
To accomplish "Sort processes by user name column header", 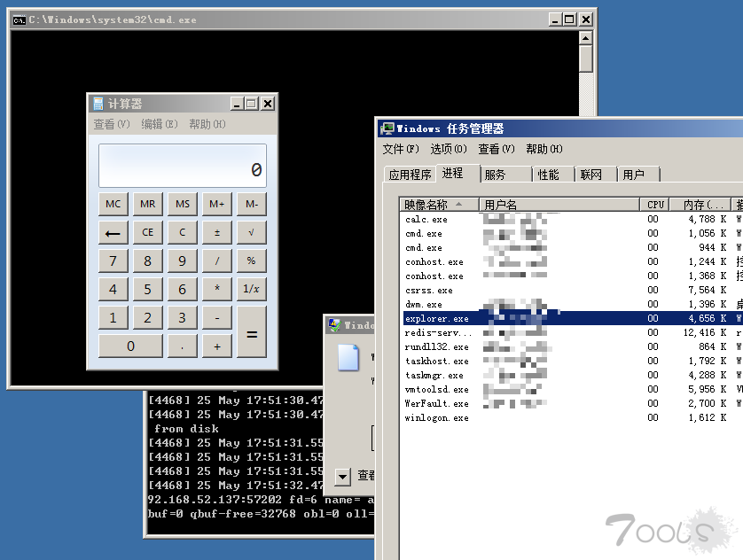I will click(559, 205).
